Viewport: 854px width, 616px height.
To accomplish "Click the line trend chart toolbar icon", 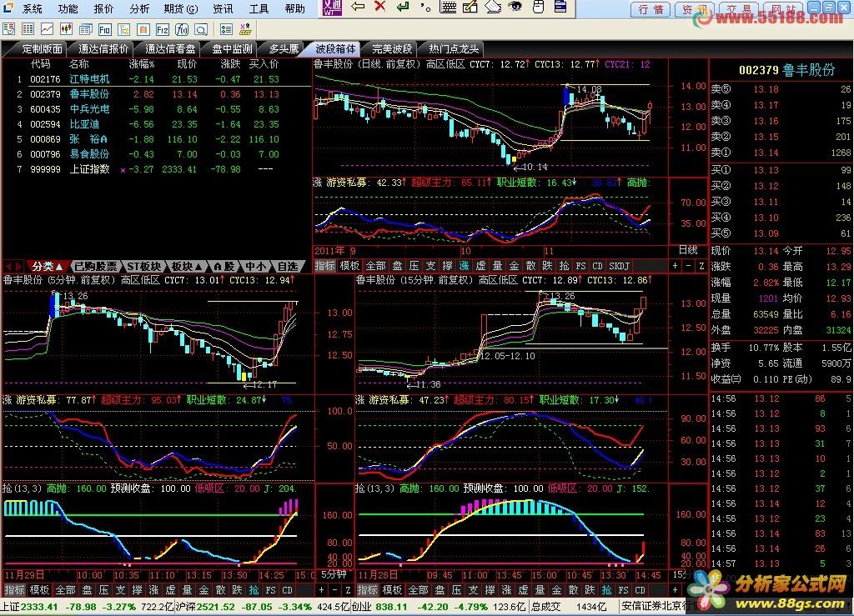I will (x=47, y=29).
